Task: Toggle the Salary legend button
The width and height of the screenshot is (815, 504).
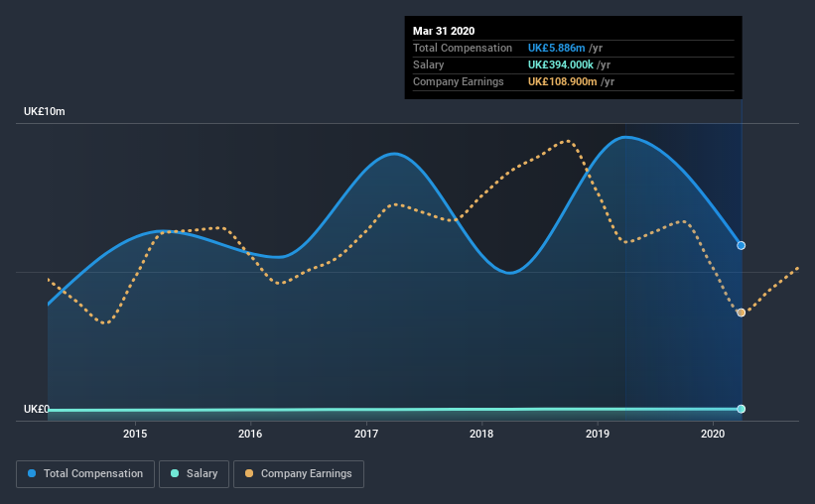Action: click(x=194, y=474)
